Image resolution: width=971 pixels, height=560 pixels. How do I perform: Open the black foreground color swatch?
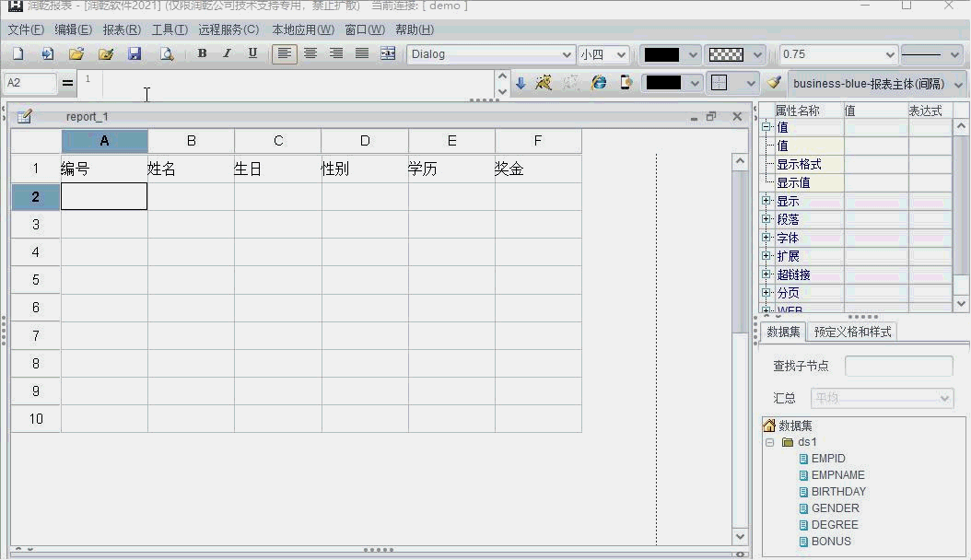(662, 54)
